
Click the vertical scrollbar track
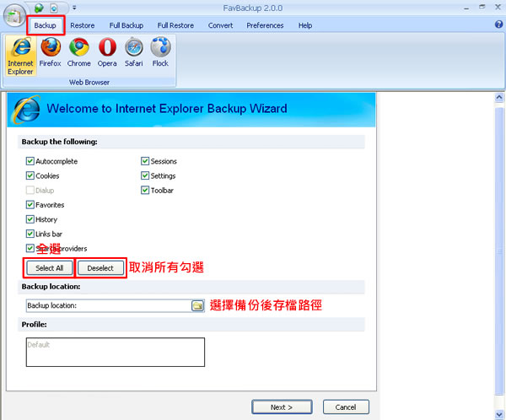[499, 252]
